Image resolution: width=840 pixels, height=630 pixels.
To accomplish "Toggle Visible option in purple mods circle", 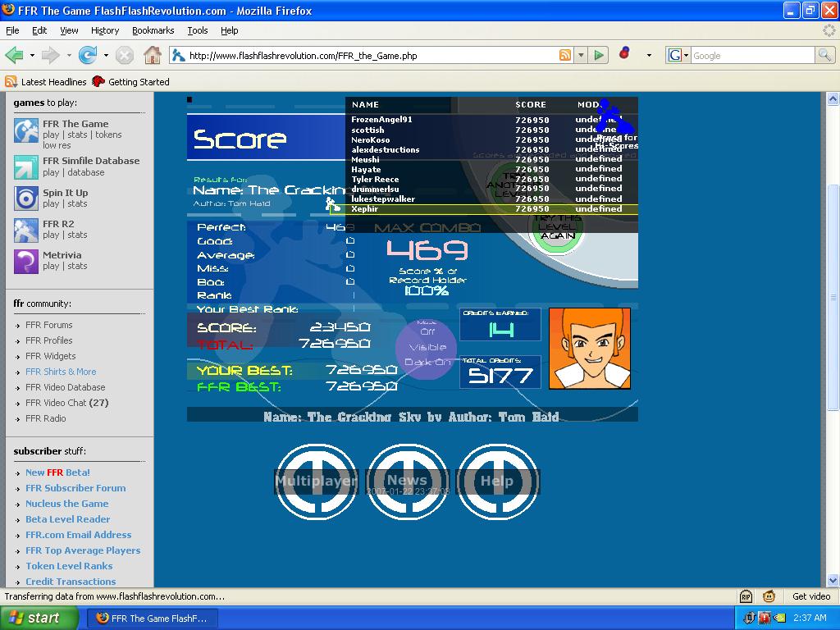I will pyautogui.click(x=427, y=347).
